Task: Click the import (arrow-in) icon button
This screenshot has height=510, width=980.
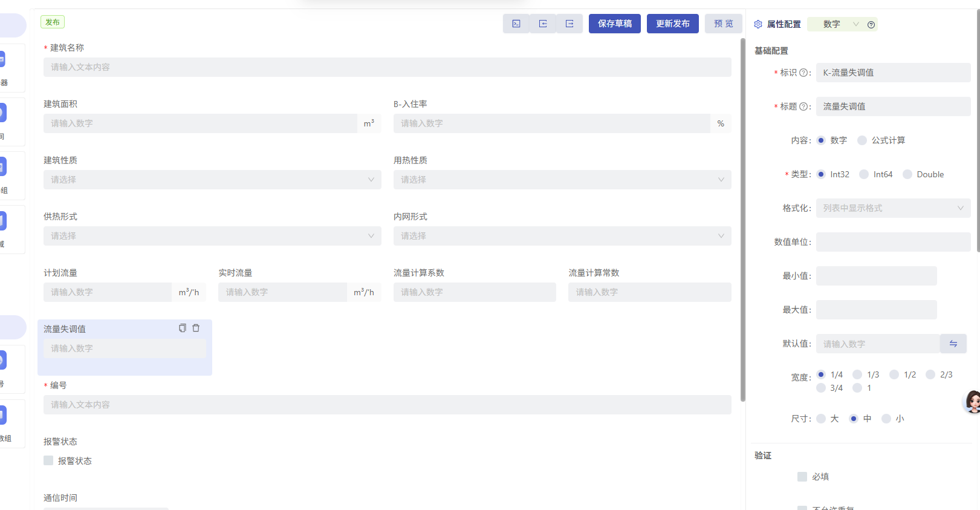Action: click(543, 24)
